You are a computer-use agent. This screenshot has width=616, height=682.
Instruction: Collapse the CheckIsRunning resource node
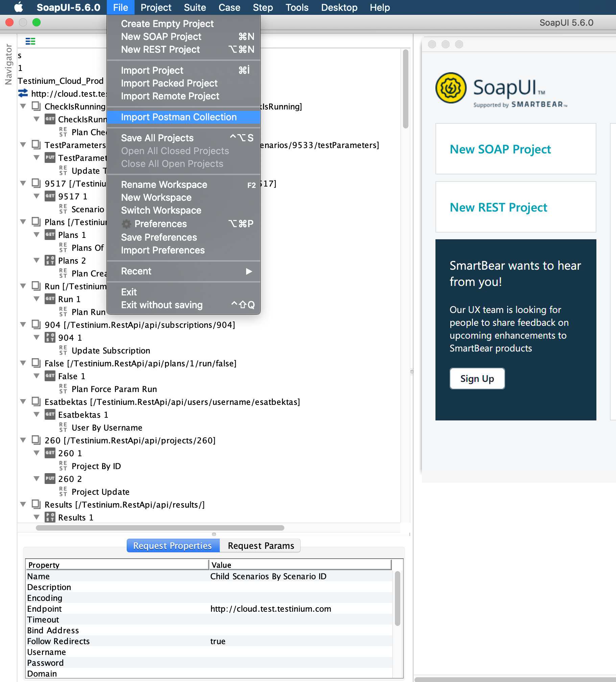(23, 106)
